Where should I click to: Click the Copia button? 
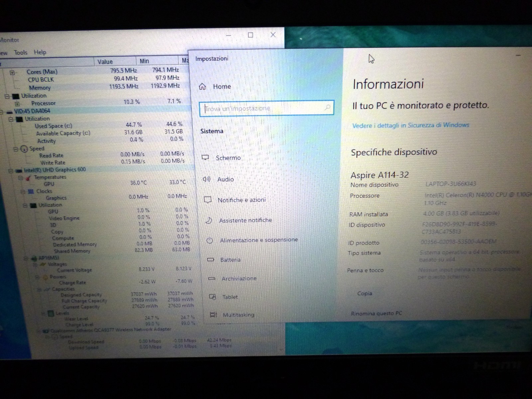364,293
